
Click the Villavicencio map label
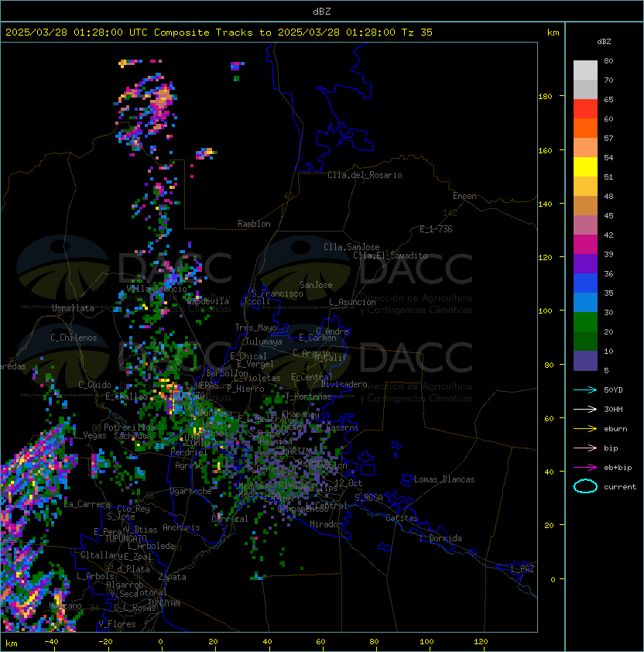[156, 289]
